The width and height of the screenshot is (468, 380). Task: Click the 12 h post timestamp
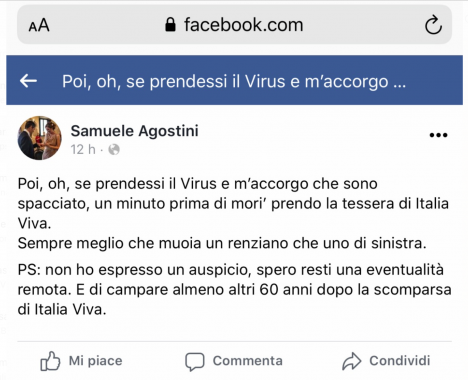(x=83, y=150)
